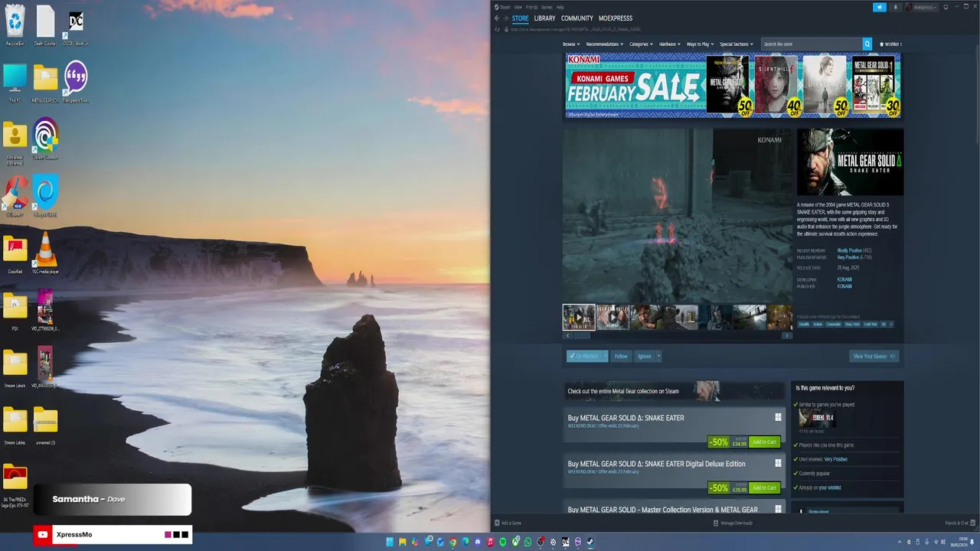Click the Very Positive user reviews link

click(835, 459)
